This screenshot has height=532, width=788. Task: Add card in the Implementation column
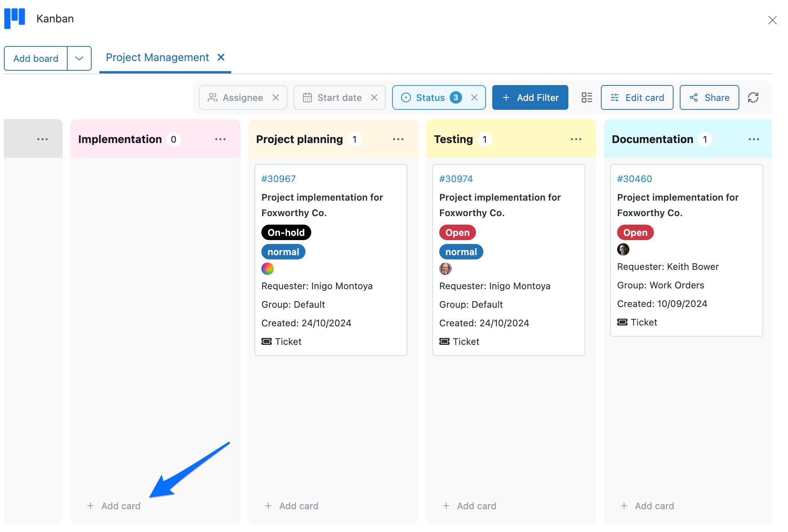[114, 506]
